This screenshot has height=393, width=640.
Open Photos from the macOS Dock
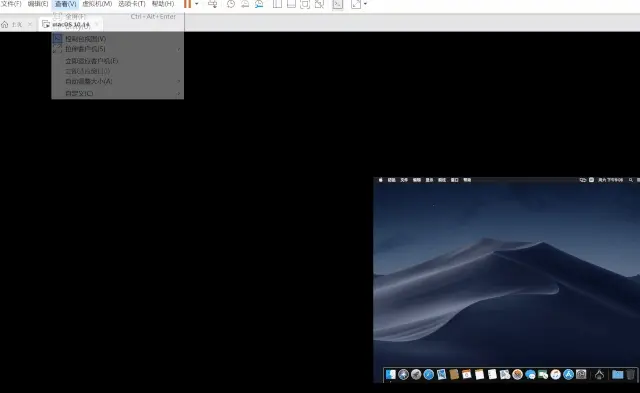pyautogui.click(x=518, y=374)
